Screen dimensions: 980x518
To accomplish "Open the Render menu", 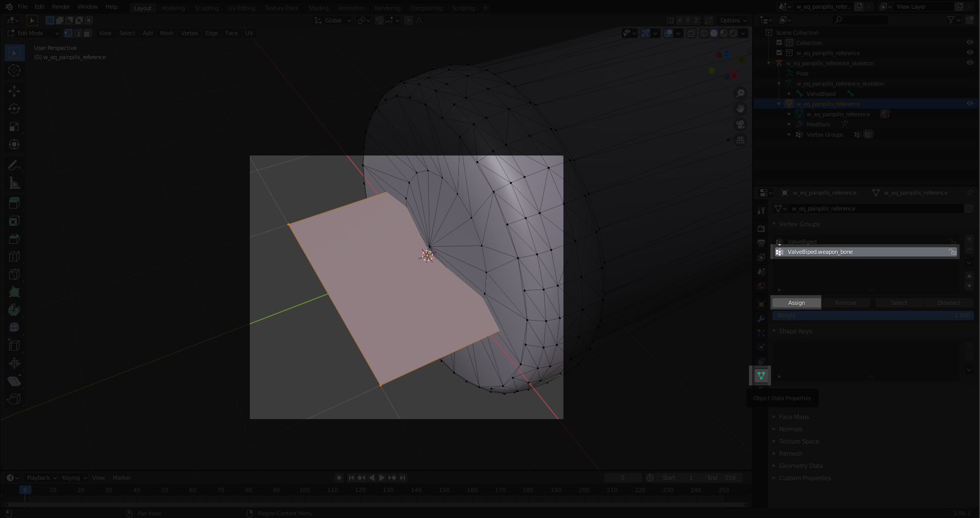I will tap(61, 7).
